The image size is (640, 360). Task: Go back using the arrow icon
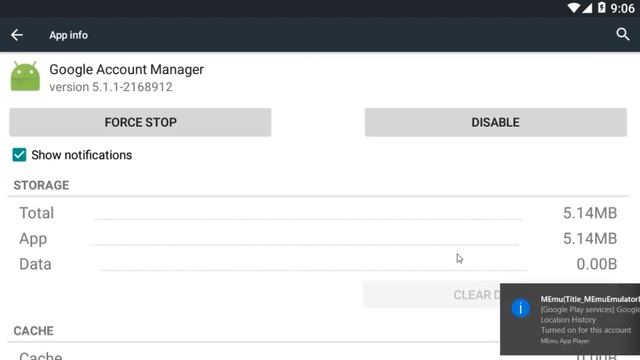pos(17,35)
